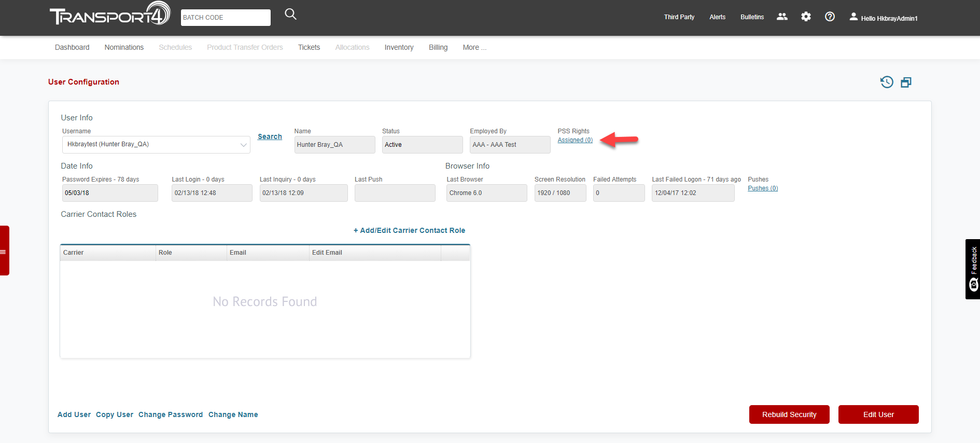Open the Feedback side tab
This screenshot has height=443, width=980.
(x=973, y=269)
